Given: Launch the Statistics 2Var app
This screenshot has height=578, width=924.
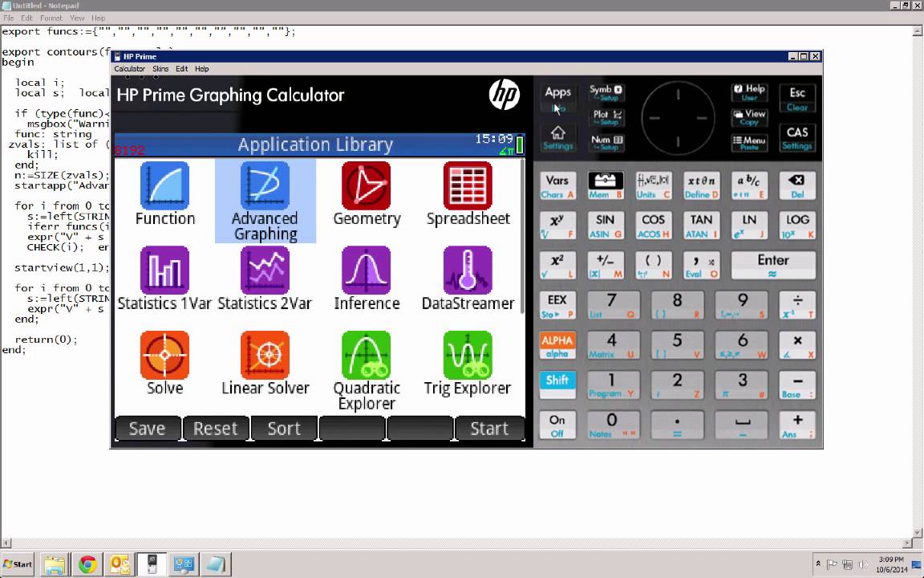Looking at the screenshot, I should pyautogui.click(x=265, y=270).
